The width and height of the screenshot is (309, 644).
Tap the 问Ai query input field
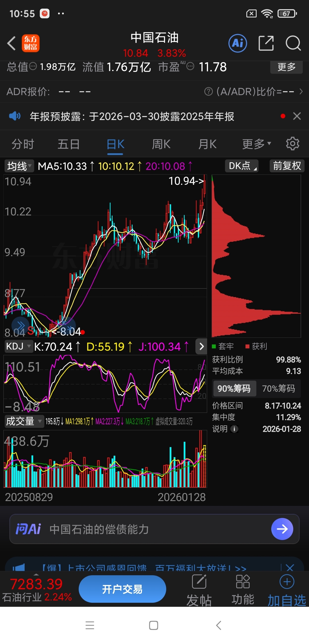pyautogui.click(x=154, y=529)
